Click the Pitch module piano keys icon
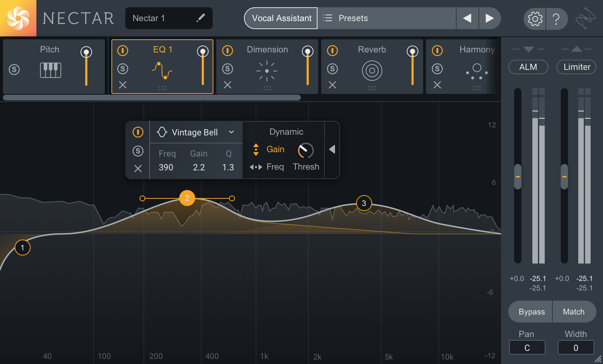 point(50,70)
